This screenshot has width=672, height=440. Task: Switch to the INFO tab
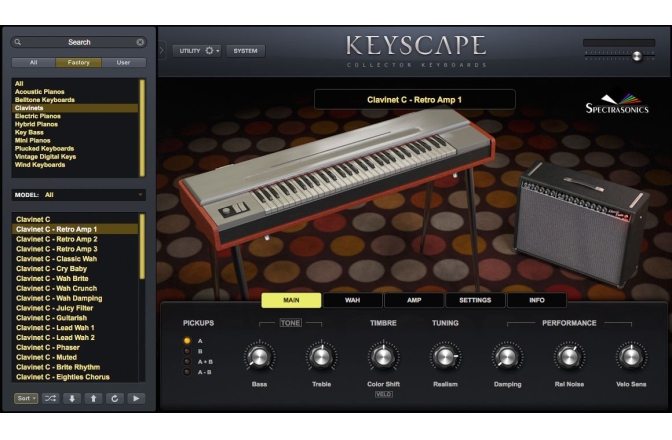pos(537,300)
